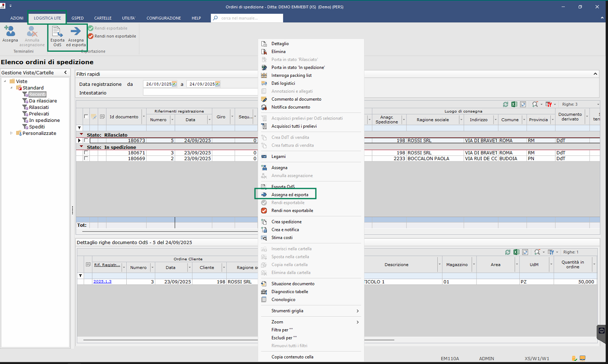Open the calendar for the start date
Viewport: 608px width, 364px height.
[174, 84]
